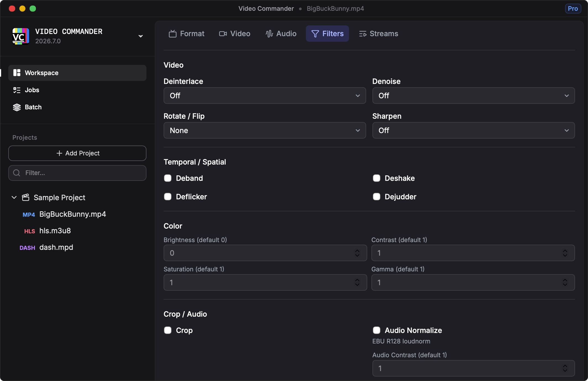Open the Deinterlace dropdown
This screenshot has height=381, width=588.
[x=264, y=96]
